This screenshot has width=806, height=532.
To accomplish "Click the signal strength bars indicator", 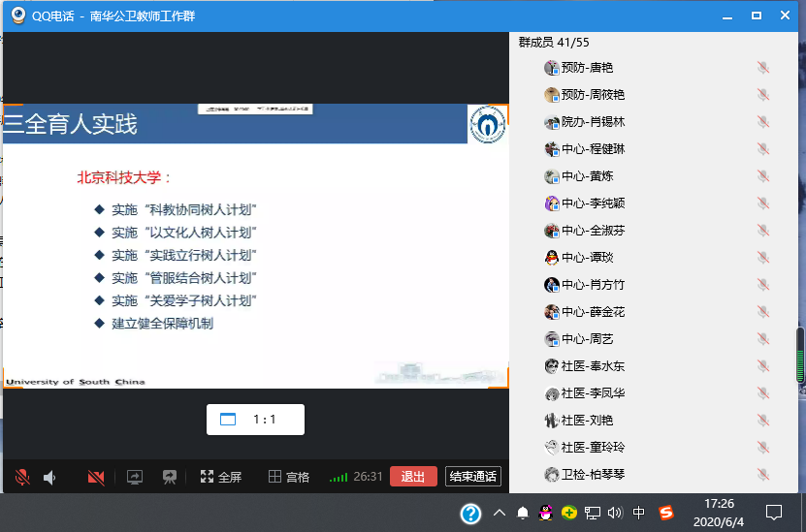I will tap(338, 477).
